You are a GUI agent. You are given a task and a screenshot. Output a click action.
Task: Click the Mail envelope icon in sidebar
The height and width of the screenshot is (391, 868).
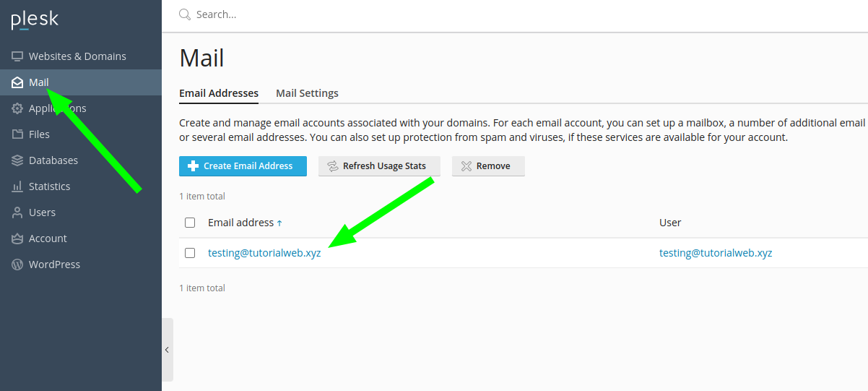(17, 82)
